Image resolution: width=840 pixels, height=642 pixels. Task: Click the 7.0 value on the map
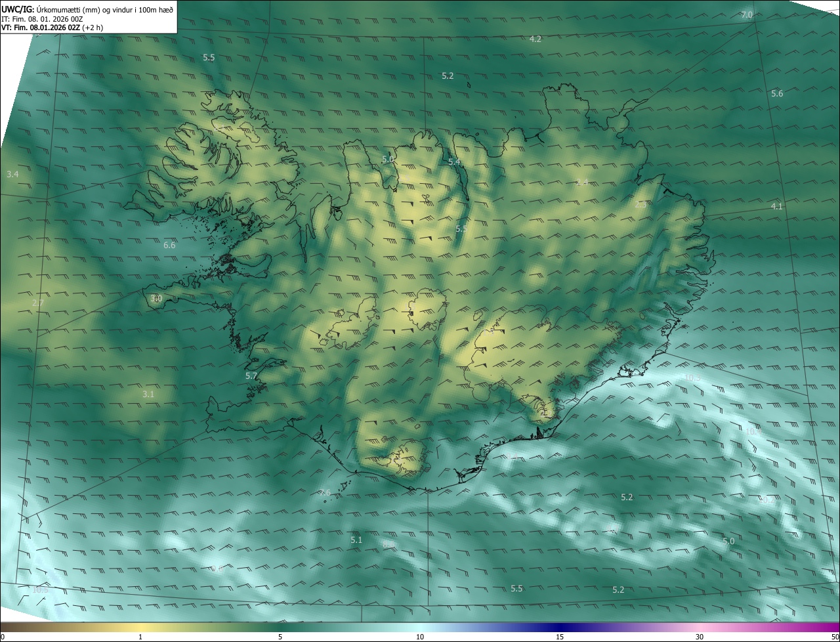(747, 14)
